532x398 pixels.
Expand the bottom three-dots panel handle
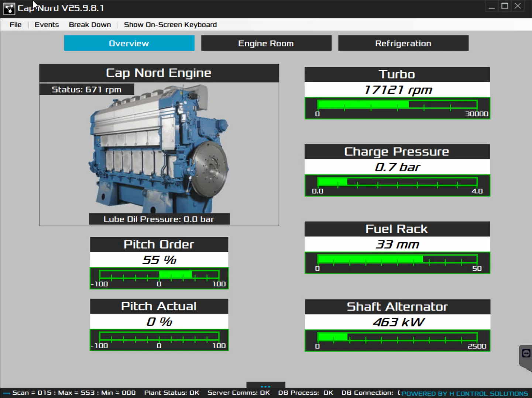pos(265,386)
